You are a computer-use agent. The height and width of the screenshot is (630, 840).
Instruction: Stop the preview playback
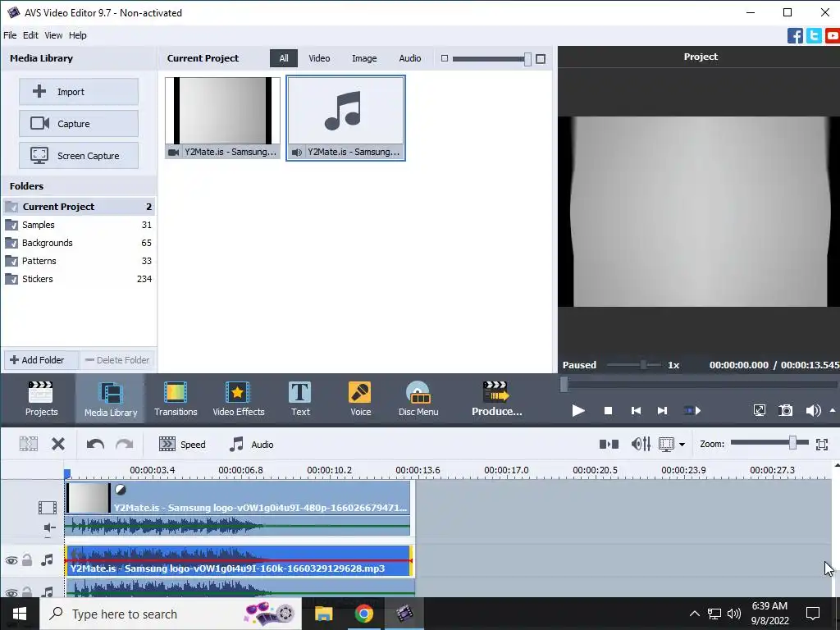pos(608,411)
